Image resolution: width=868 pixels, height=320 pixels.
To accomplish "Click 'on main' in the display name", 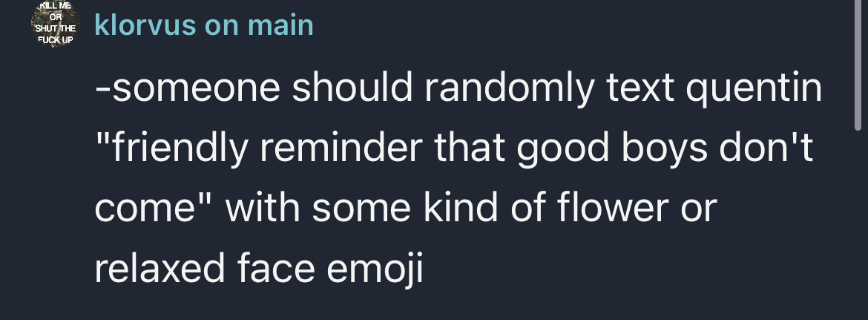I will [259, 25].
